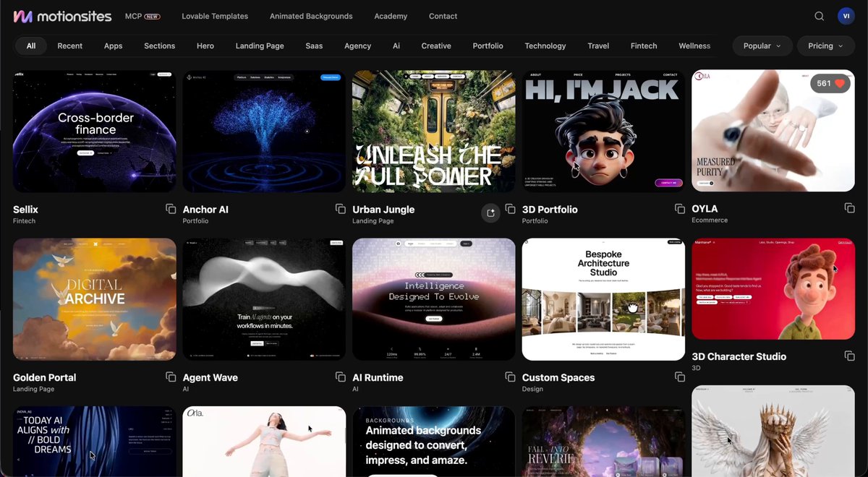Click the Golden Portal title text

point(44,378)
